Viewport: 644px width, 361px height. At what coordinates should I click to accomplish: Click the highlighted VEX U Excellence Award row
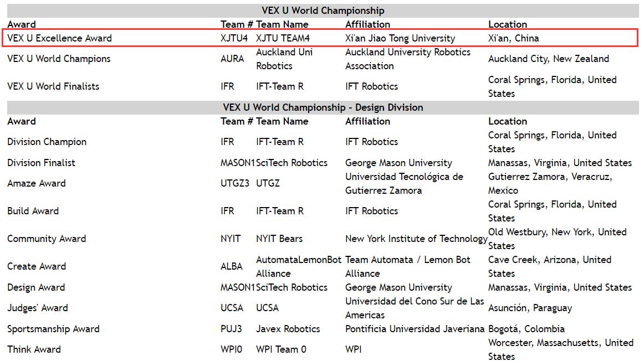(x=320, y=38)
